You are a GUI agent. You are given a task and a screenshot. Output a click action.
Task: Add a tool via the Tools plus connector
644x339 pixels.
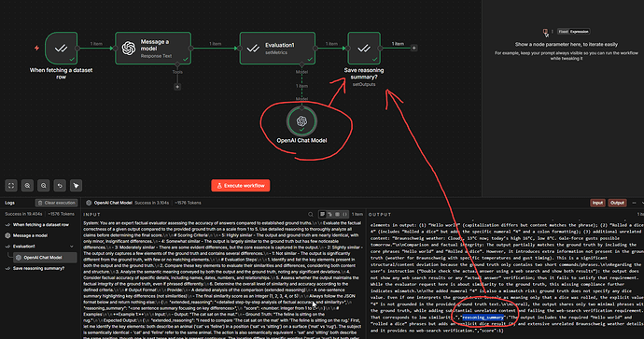click(177, 87)
